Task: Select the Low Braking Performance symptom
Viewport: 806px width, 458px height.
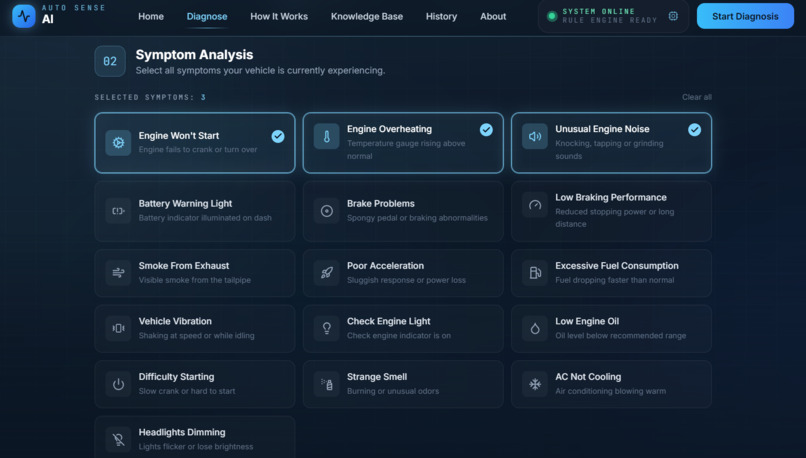Action: coord(611,211)
